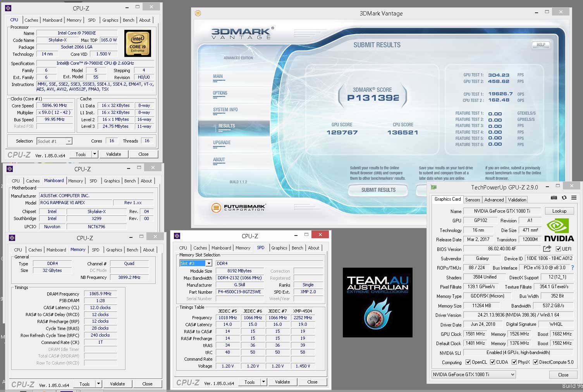The image size is (583, 392).
Task: Click the CPU SCORE 136521 value
Action: pos(403,132)
